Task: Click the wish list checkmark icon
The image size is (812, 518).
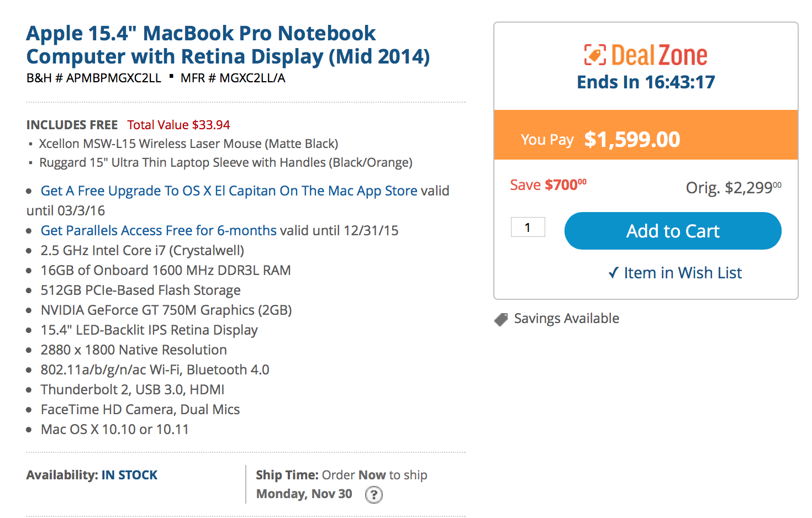Action: (613, 273)
